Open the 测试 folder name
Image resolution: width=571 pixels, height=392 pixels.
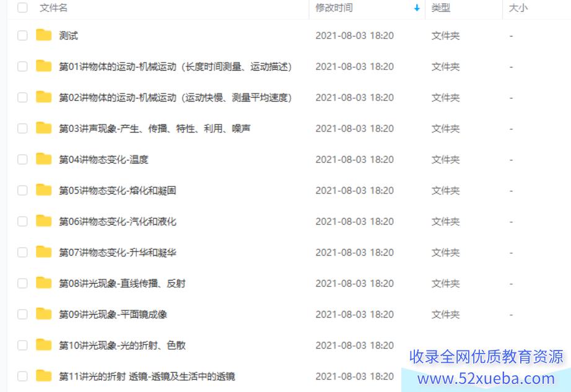[69, 36]
